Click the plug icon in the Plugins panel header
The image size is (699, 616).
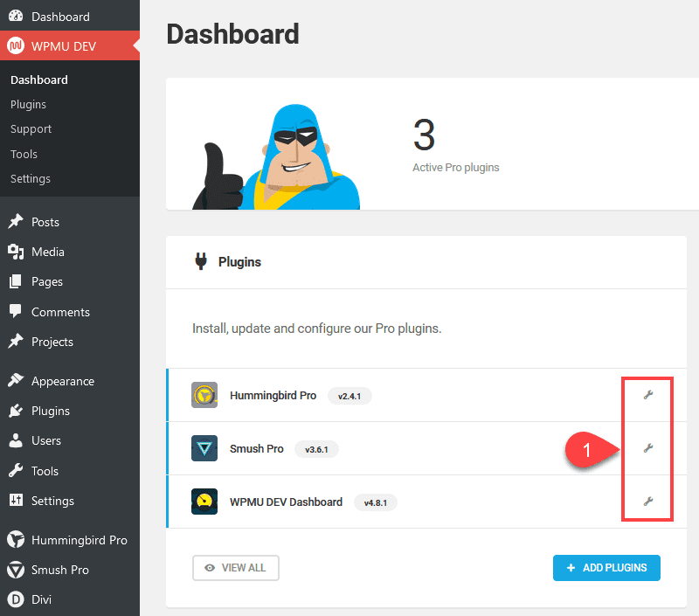click(x=200, y=261)
